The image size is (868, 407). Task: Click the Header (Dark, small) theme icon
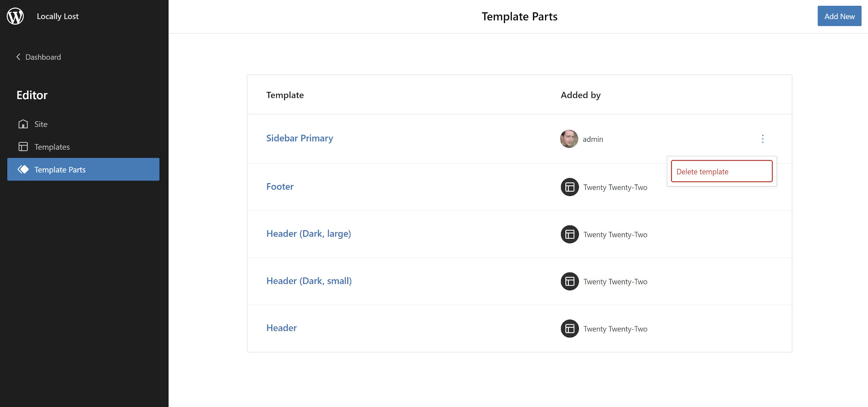pos(570,281)
